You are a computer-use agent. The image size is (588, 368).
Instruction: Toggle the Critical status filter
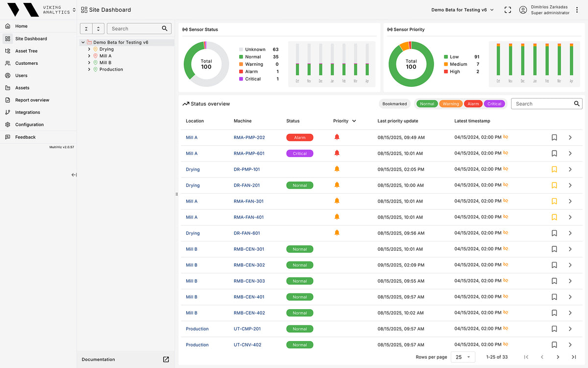point(494,104)
